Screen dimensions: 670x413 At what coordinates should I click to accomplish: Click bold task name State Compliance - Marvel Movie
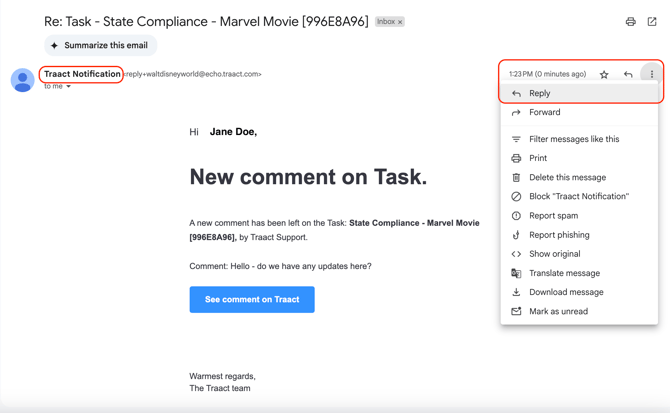[x=414, y=223]
